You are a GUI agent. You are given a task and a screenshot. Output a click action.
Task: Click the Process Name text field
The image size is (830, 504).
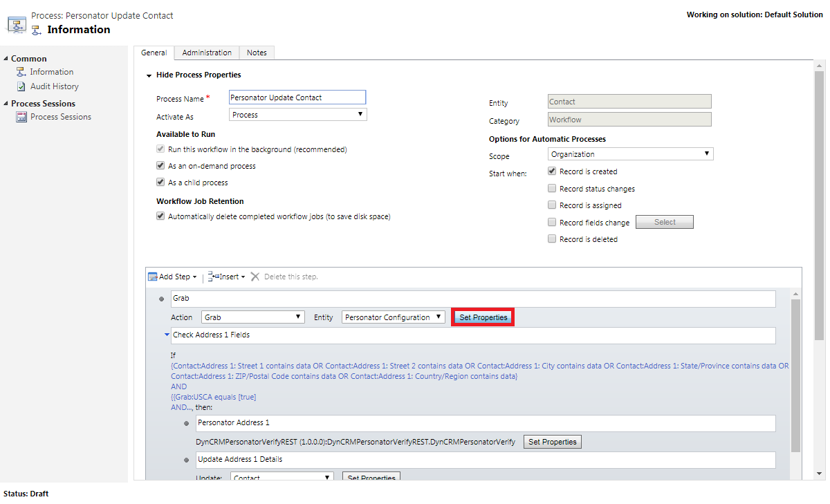297,97
